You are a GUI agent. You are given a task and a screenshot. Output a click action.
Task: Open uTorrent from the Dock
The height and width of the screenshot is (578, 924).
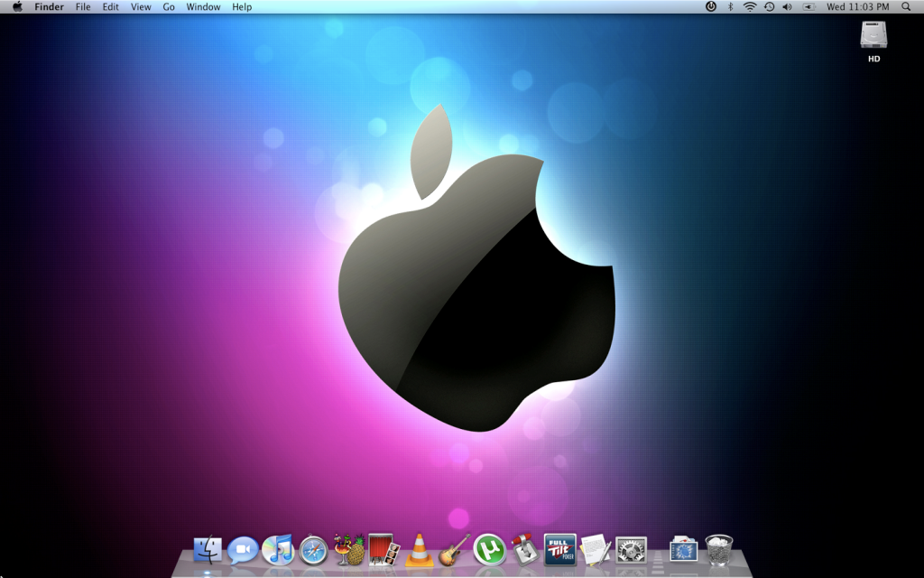[489, 550]
